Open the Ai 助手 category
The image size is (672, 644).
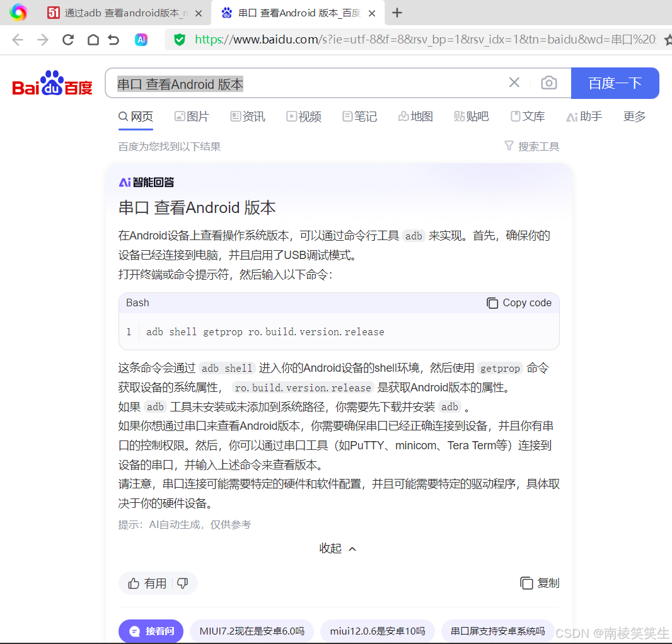pyautogui.click(x=584, y=117)
